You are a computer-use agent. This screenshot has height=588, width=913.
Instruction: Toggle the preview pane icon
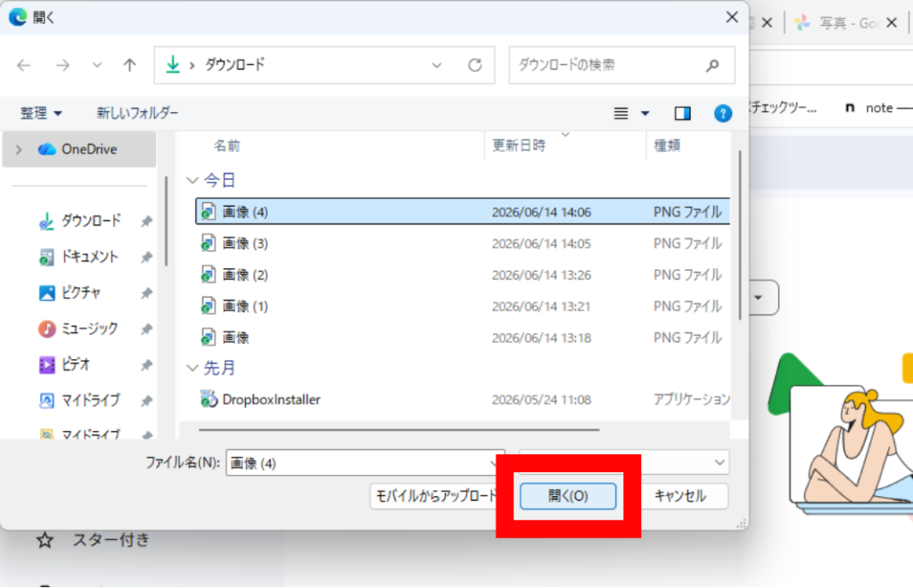[682, 113]
